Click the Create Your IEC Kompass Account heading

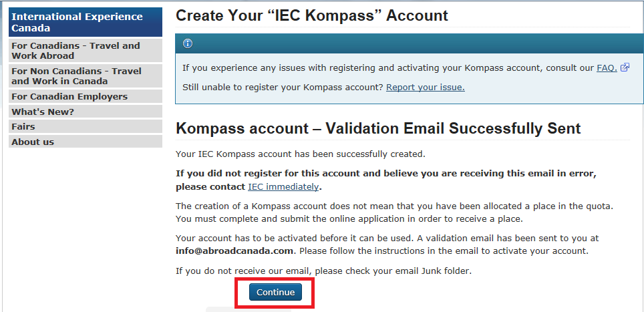click(x=312, y=16)
